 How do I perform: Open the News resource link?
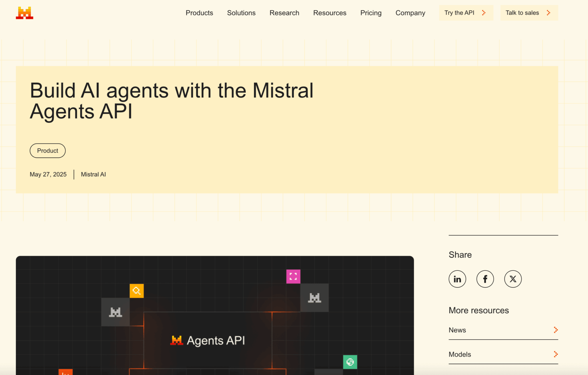coord(457,330)
